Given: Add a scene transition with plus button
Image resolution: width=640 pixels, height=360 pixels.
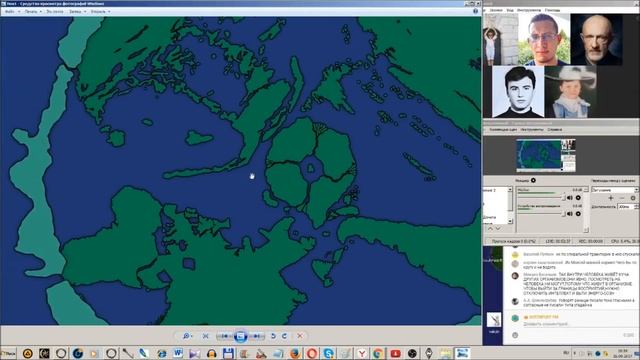Looking at the screenshot, I should [611, 198].
